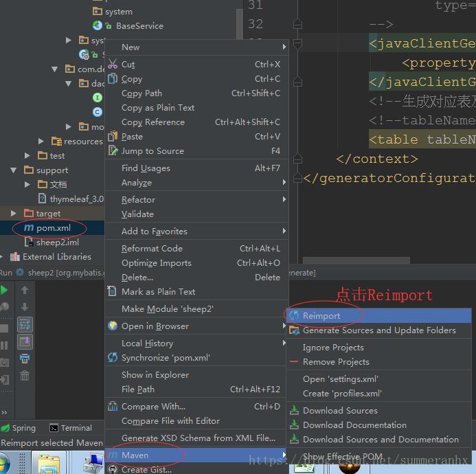Choose Find Usages menu entry

click(x=196, y=168)
